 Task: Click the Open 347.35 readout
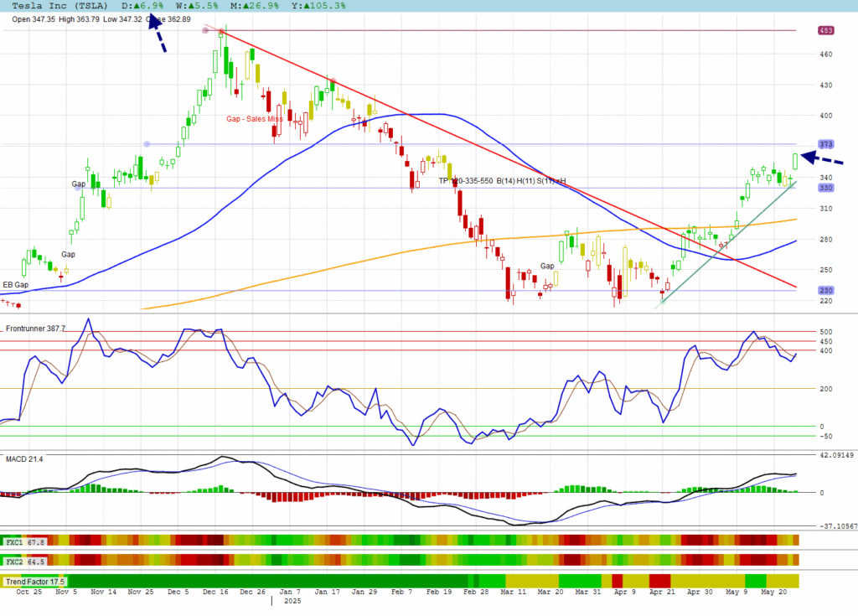point(34,19)
